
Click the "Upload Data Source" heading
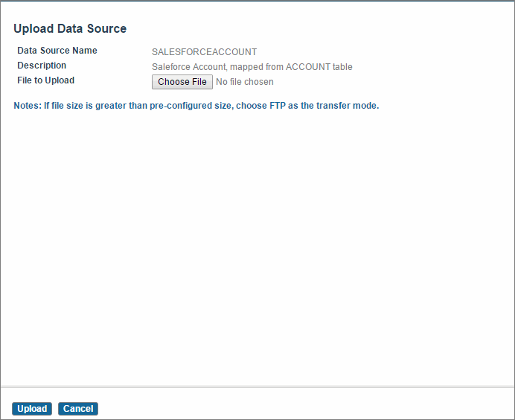pyautogui.click(x=70, y=28)
